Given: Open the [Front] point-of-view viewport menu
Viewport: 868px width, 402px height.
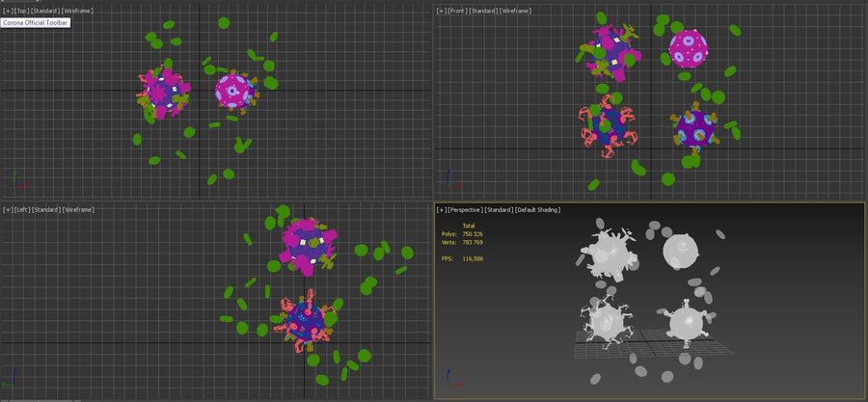Looking at the screenshot, I should click(x=457, y=11).
